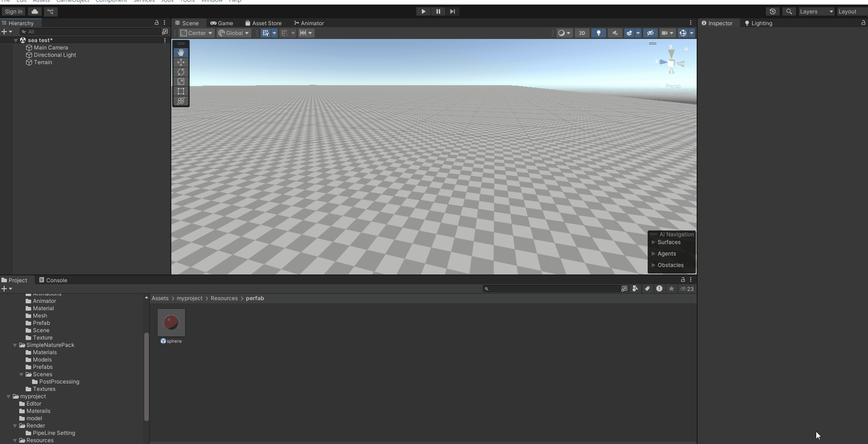Open snap increment settings icon

(x=303, y=33)
